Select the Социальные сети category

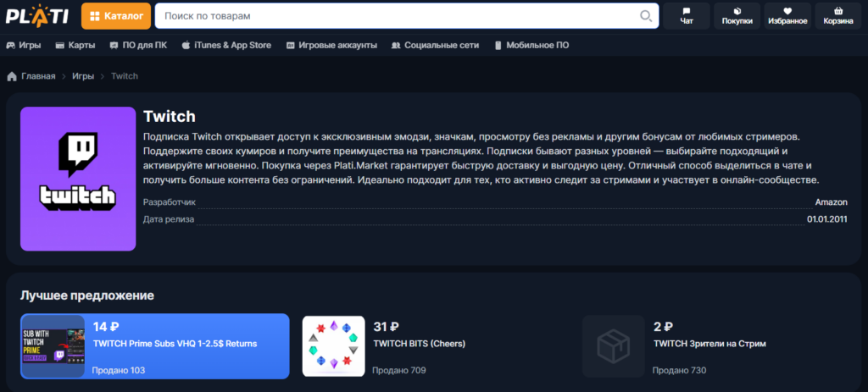[x=435, y=46]
